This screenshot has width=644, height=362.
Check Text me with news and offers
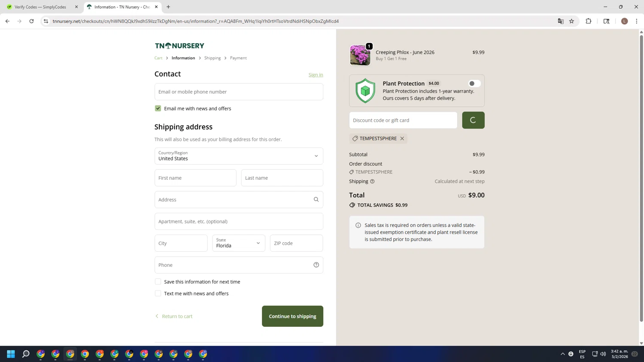point(158,293)
